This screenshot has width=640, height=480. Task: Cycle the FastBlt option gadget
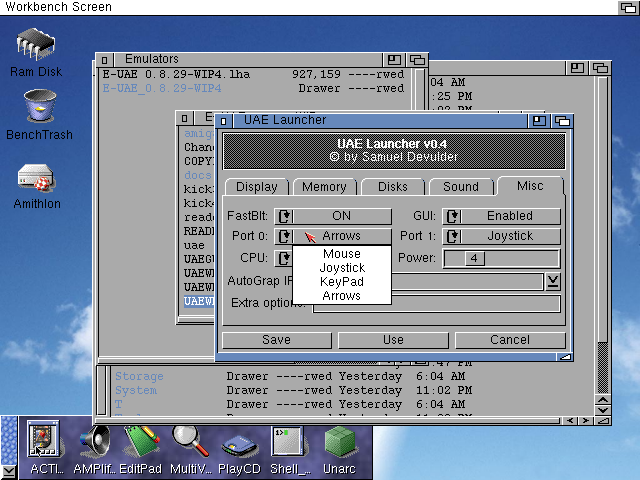tap(333, 216)
